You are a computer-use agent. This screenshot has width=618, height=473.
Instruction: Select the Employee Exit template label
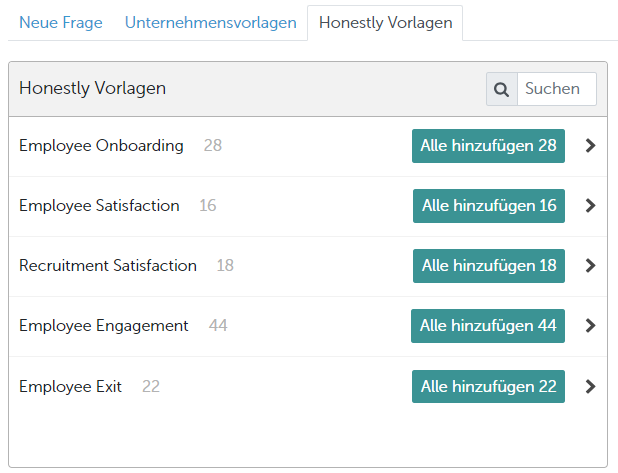(x=70, y=386)
